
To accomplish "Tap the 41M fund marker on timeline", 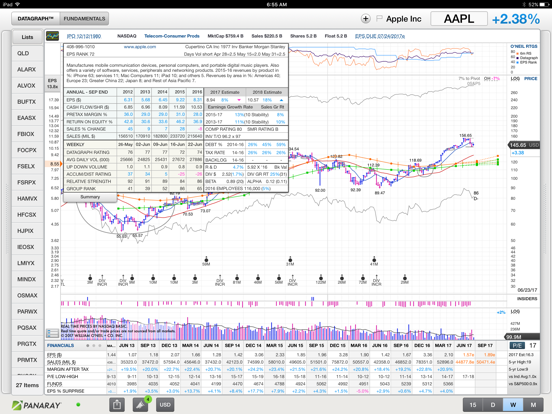I will click(374, 261).
